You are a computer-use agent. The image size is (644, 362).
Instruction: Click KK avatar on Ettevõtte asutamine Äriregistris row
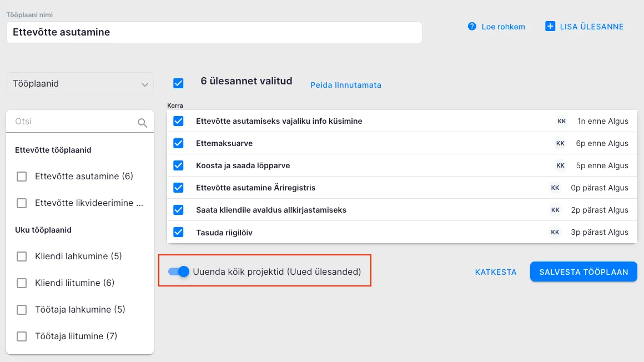point(555,188)
